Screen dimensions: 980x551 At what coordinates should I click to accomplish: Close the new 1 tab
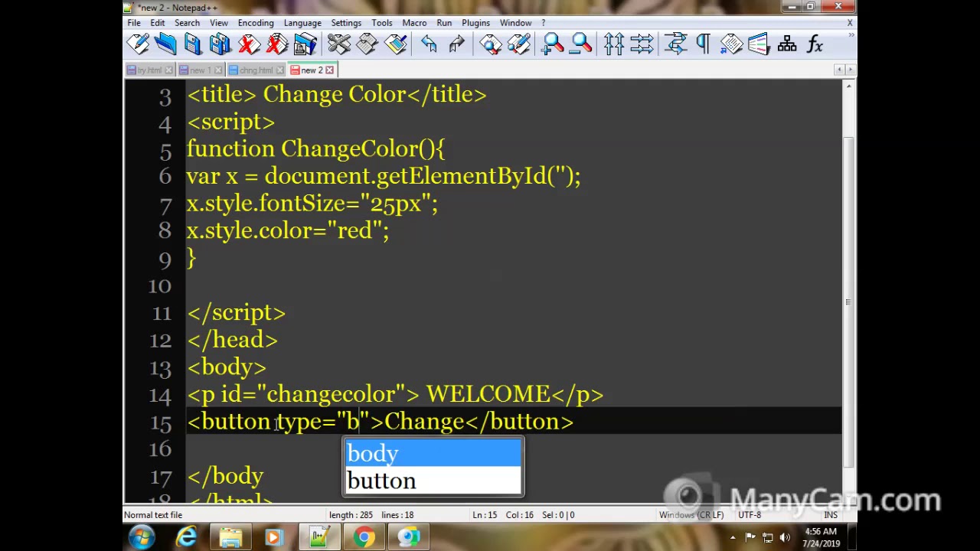tap(218, 70)
